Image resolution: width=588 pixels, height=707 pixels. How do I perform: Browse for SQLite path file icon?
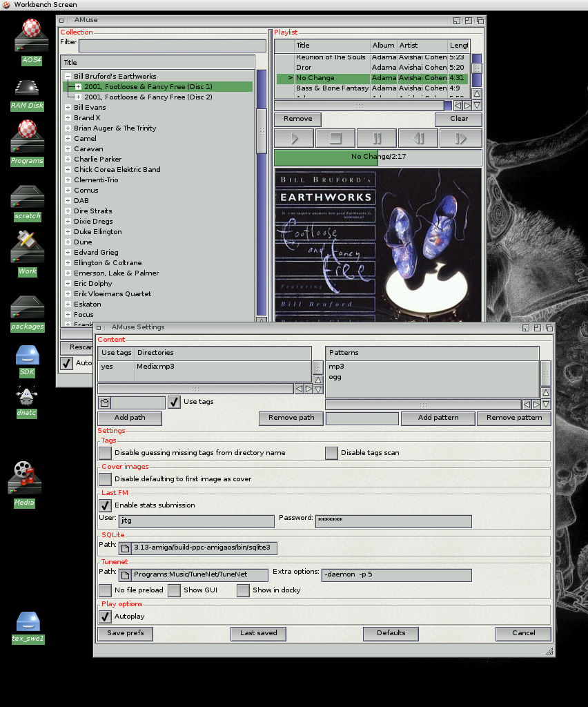pyautogui.click(x=125, y=548)
